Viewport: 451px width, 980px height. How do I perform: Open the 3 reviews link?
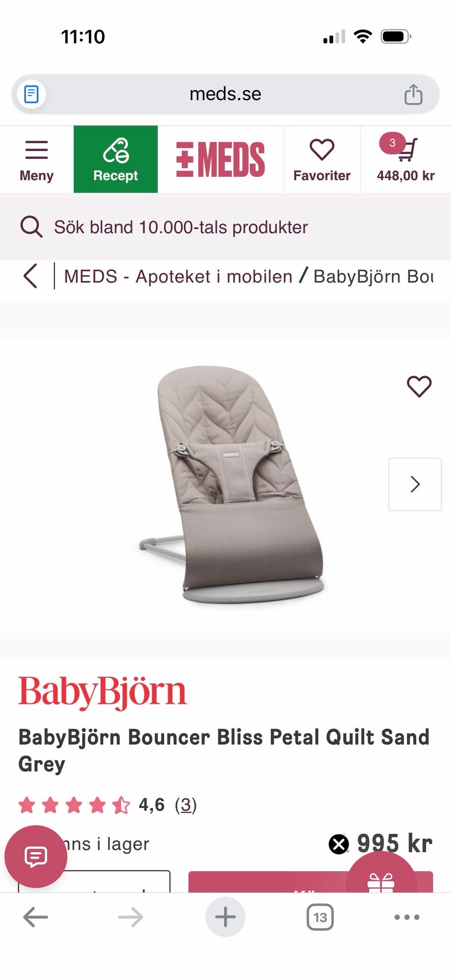coord(186,805)
